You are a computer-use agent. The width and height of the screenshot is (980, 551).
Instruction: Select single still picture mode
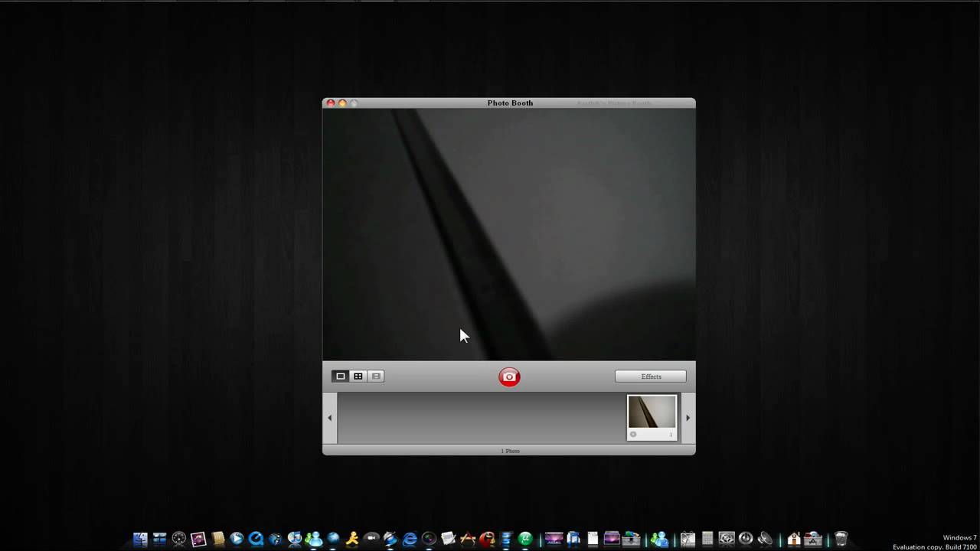point(341,376)
